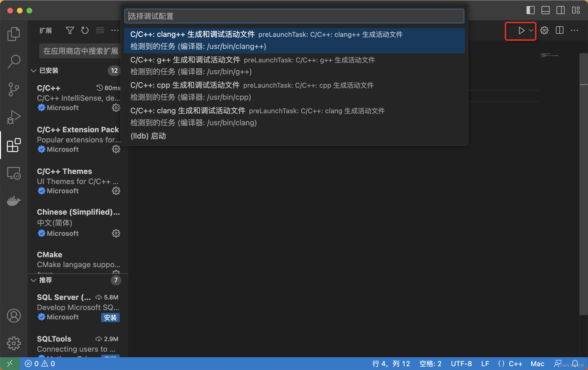This screenshot has height=370, width=588.
Task: Open the Source Control view
Action: point(14,89)
